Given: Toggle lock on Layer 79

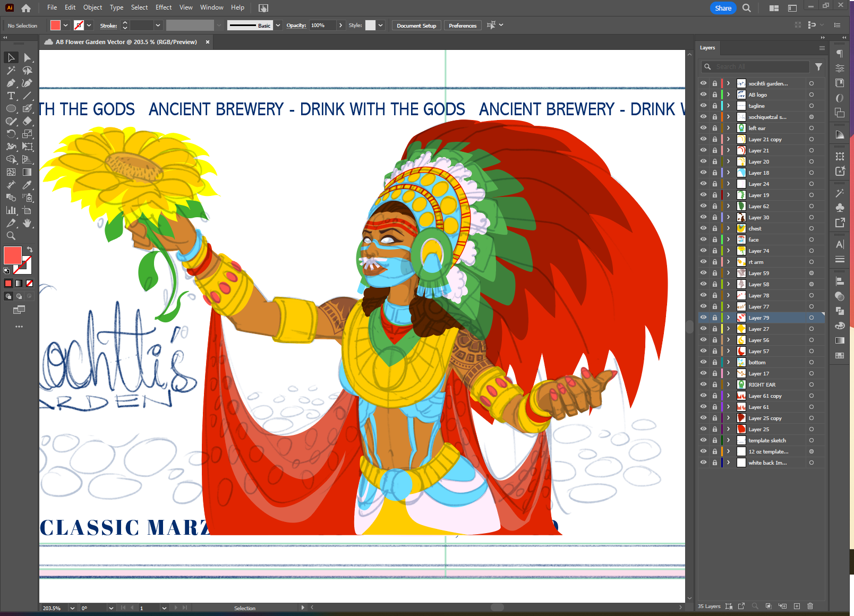Looking at the screenshot, I should (x=715, y=318).
